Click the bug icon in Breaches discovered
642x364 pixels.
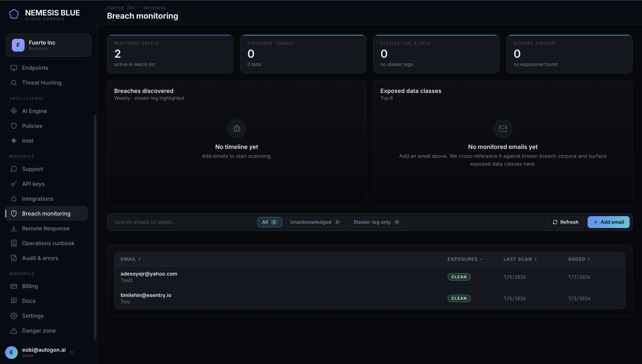tap(237, 129)
